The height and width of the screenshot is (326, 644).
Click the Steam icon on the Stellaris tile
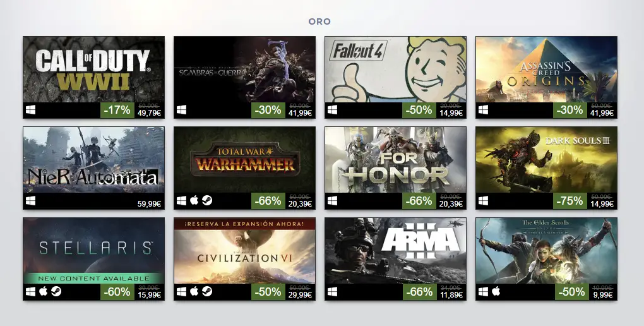click(56, 291)
